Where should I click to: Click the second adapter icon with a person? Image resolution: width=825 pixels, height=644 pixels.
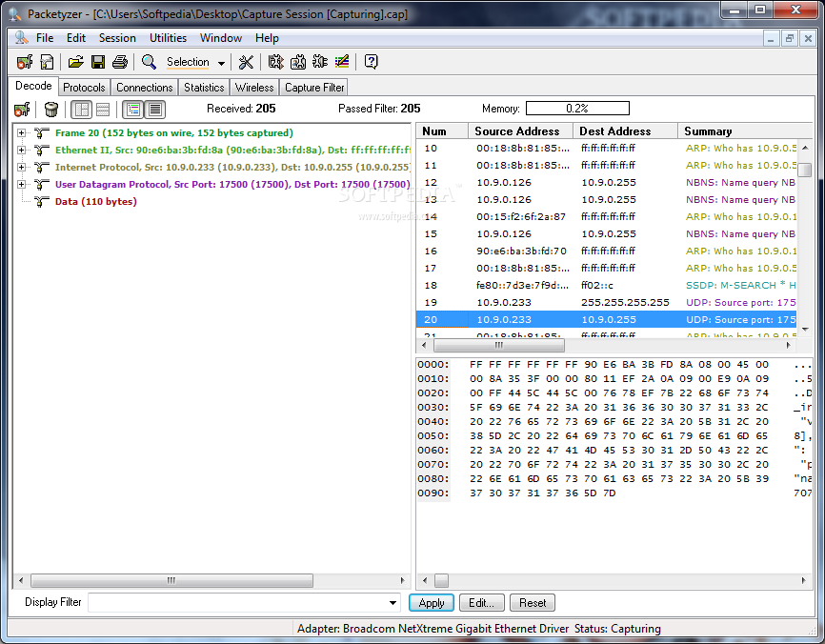point(298,62)
